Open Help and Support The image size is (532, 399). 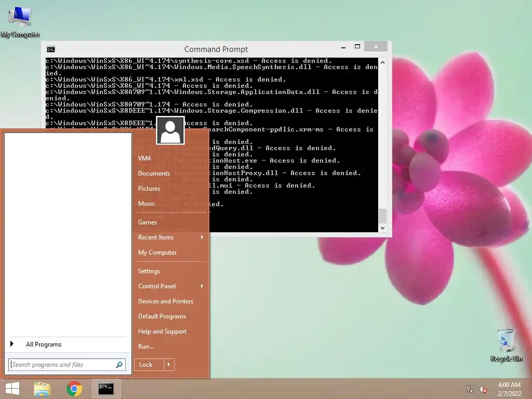162,331
